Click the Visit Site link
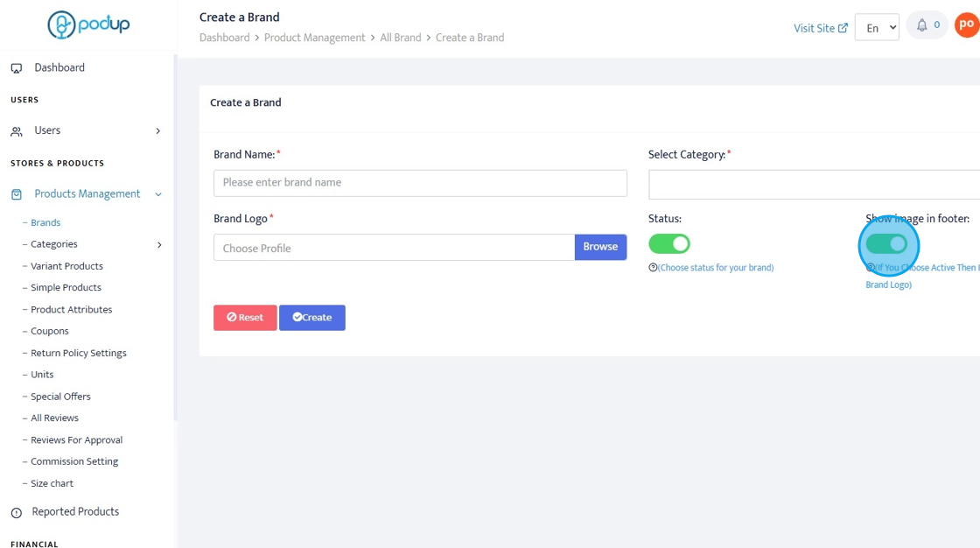Viewport: 980px width, 548px height. (820, 28)
